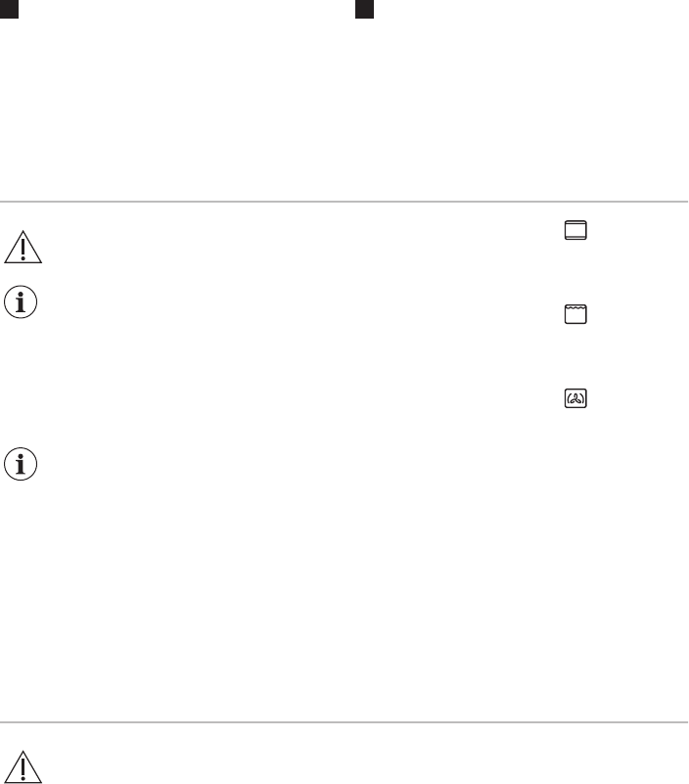Image resolution: width=689 pixels, height=784 pixels.
Task: Click the conventional oven heating icon
Action: coord(575,230)
